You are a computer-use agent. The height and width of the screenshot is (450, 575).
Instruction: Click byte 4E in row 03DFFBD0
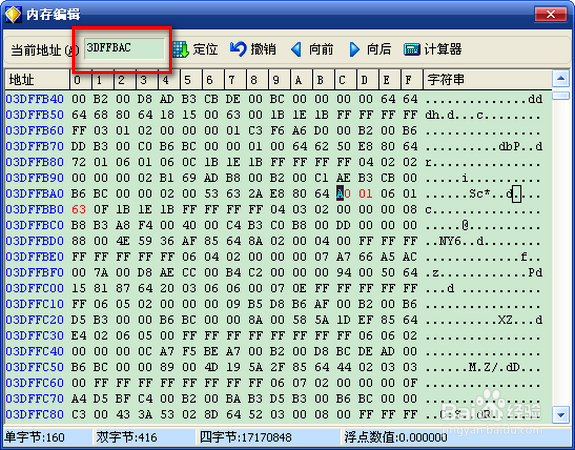coord(123,241)
